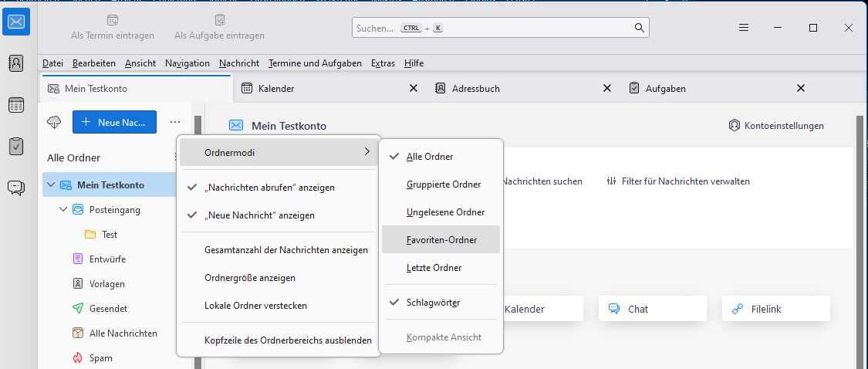The width and height of the screenshot is (868, 369).
Task: Open the hamburger application menu
Action: point(744,28)
